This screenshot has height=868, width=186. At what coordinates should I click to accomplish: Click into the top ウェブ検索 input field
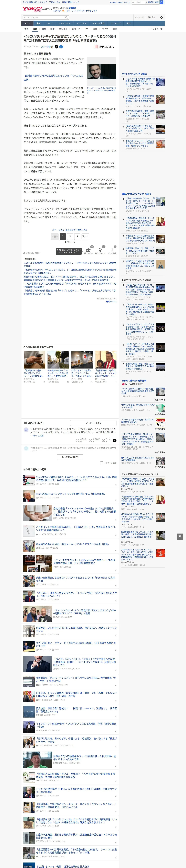tap(138, 2)
